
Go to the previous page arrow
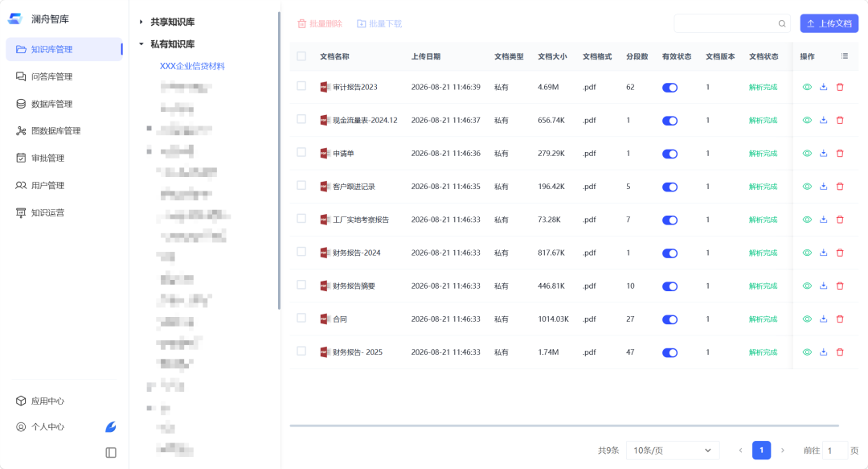click(x=741, y=450)
